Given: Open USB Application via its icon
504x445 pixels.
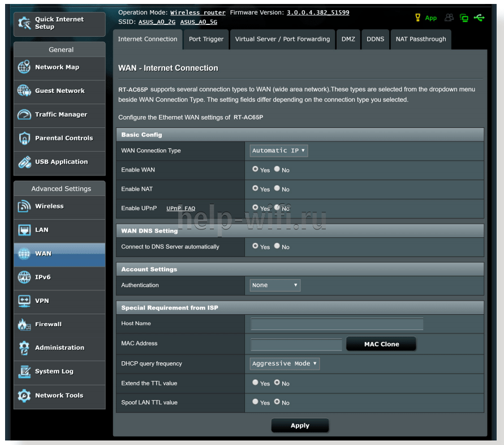Looking at the screenshot, I should click(24, 162).
